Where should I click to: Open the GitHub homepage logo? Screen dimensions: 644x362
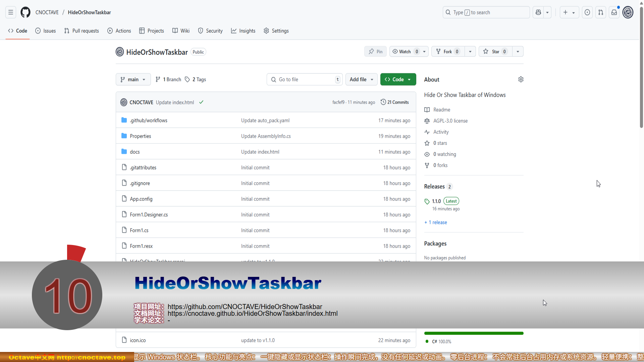25,12
